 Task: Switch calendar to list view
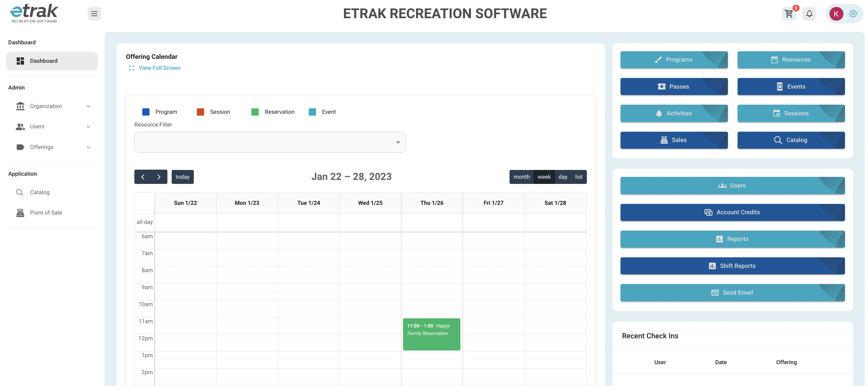(x=579, y=177)
